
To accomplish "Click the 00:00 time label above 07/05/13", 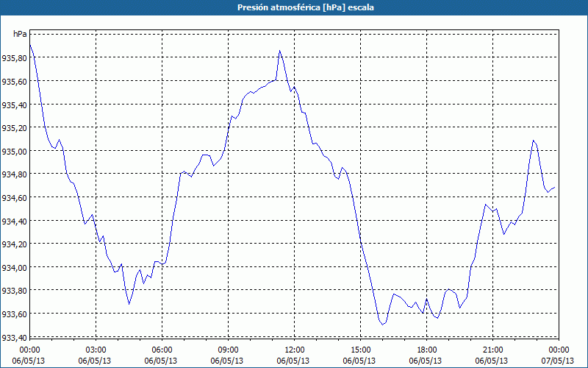I will click(x=559, y=350).
